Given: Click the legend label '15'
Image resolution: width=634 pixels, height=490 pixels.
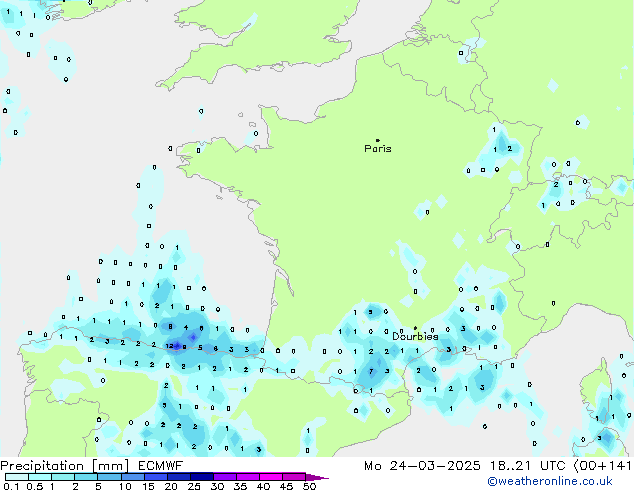Looking at the screenshot, I should click(148, 486).
